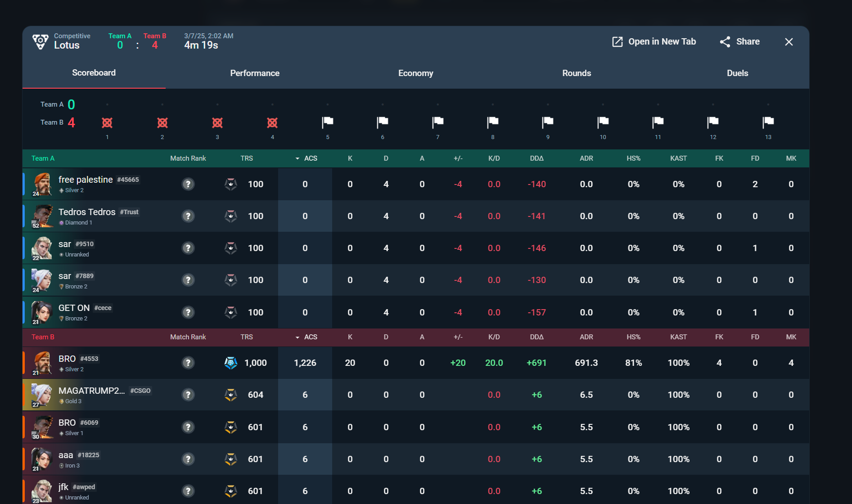852x504 pixels.
Task: Sort Team A by TRS column
Action: (247, 158)
